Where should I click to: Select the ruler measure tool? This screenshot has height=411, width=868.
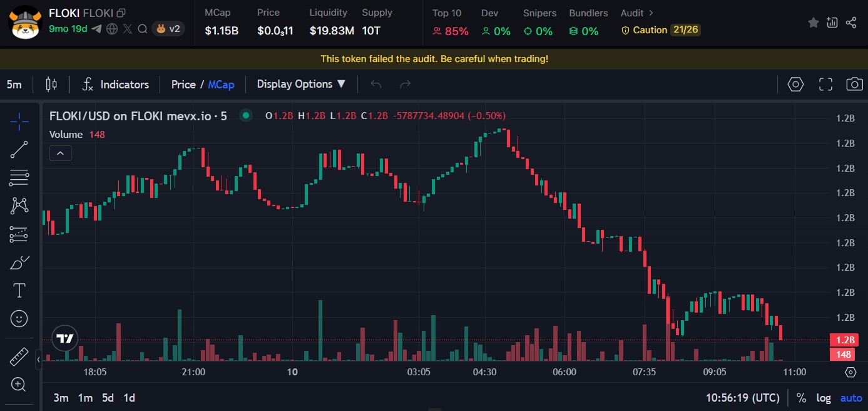[x=19, y=357]
